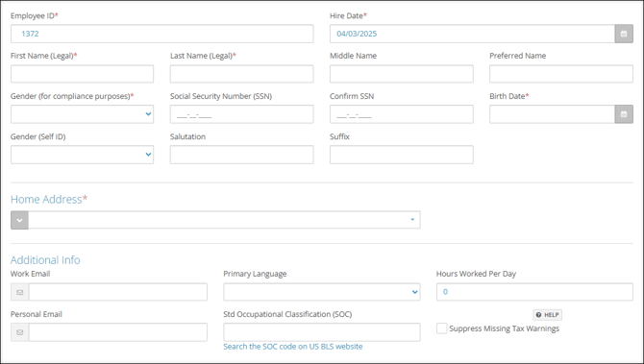The image size is (644, 364).
Task: Click the gray chevron button beside Home Address
Action: 20,220
